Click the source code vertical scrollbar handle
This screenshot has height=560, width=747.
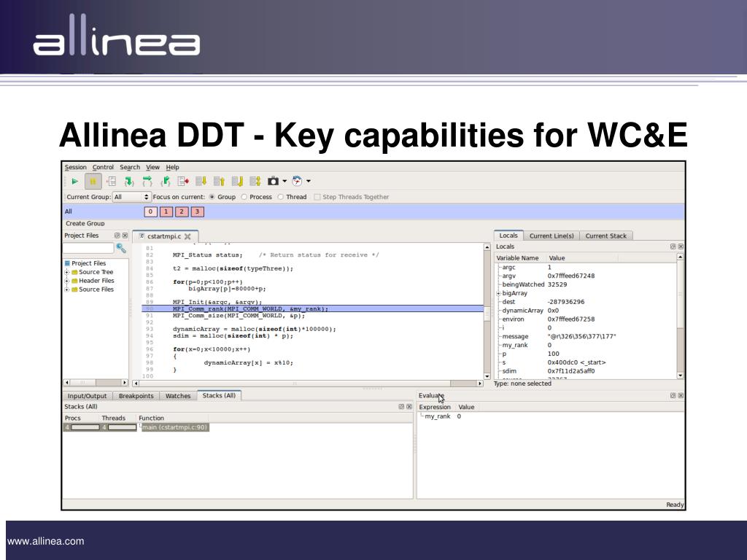point(487,314)
